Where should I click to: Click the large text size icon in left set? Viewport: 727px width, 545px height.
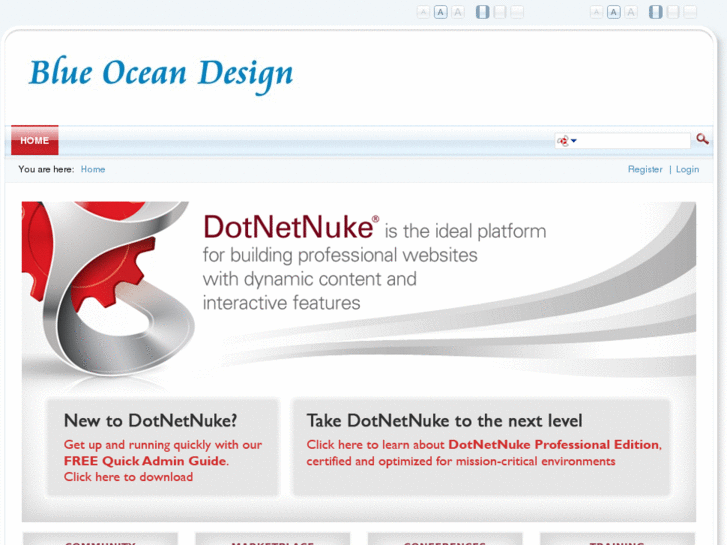458,12
